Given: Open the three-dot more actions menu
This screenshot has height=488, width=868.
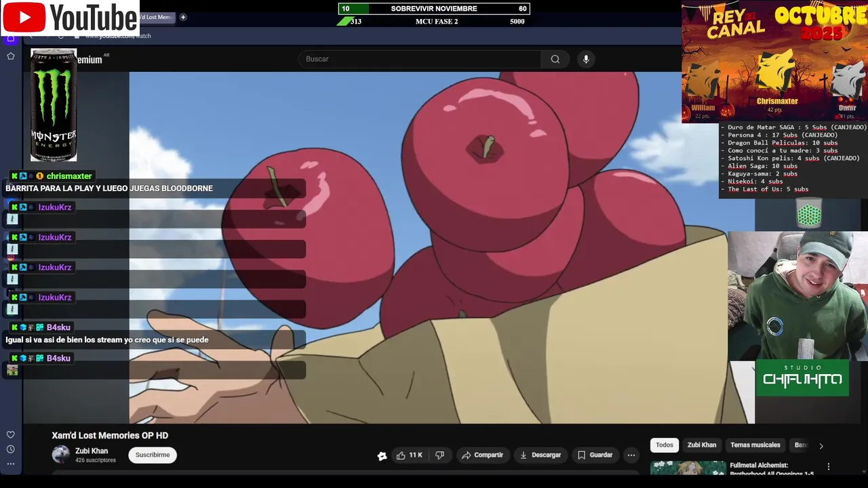Looking at the screenshot, I should [x=631, y=455].
